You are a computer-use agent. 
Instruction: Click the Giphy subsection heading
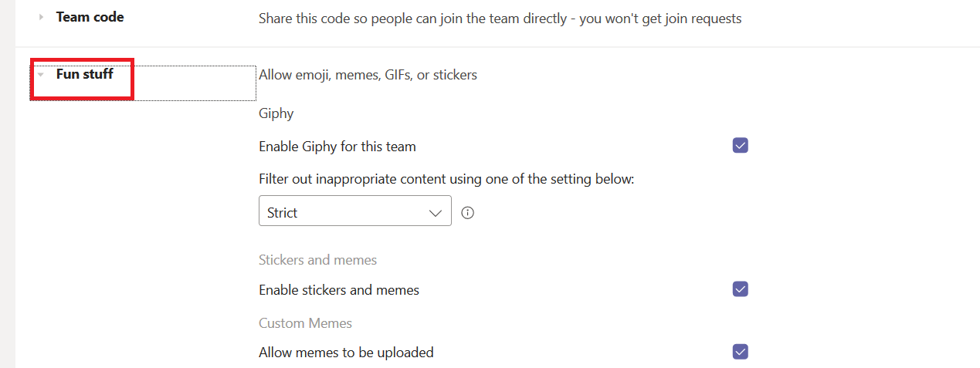pos(276,113)
